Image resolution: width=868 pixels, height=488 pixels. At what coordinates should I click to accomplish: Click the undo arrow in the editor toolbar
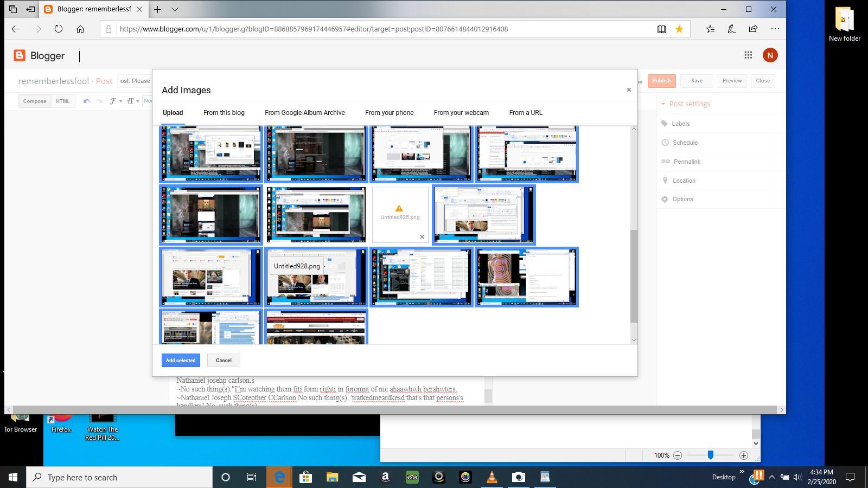[87, 101]
